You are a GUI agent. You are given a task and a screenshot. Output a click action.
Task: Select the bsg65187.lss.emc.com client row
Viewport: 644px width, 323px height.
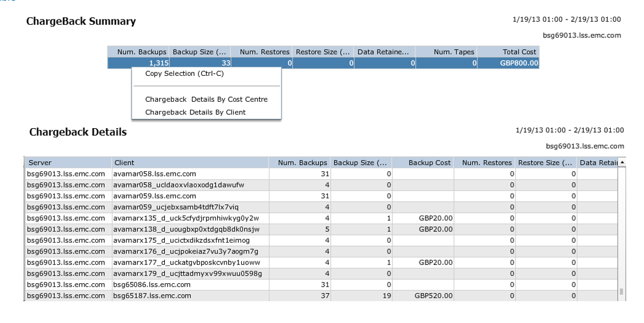(152, 296)
